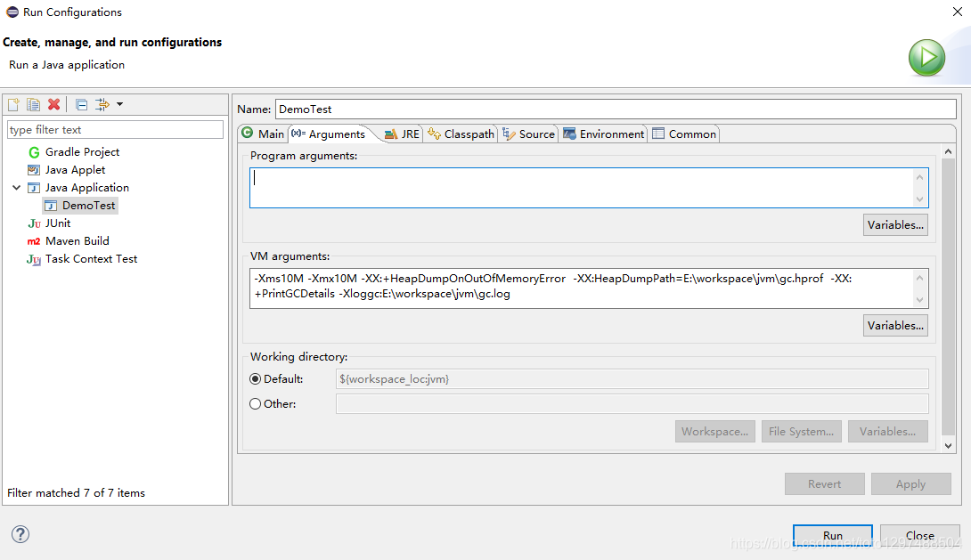Select the Maven Build entry
The height and width of the screenshot is (560, 971).
tap(77, 241)
